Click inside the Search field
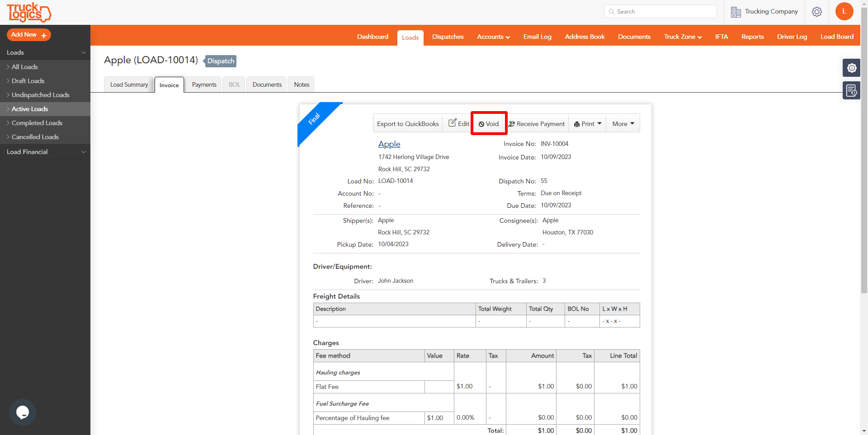 click(x=660, y=11)
